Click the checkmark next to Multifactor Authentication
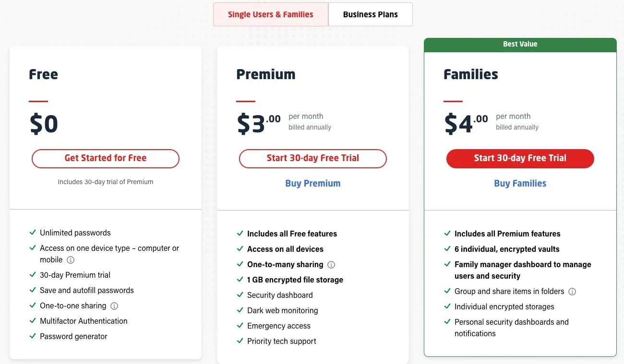This screenshot has width=624, height=364. [x=33, y=321]
